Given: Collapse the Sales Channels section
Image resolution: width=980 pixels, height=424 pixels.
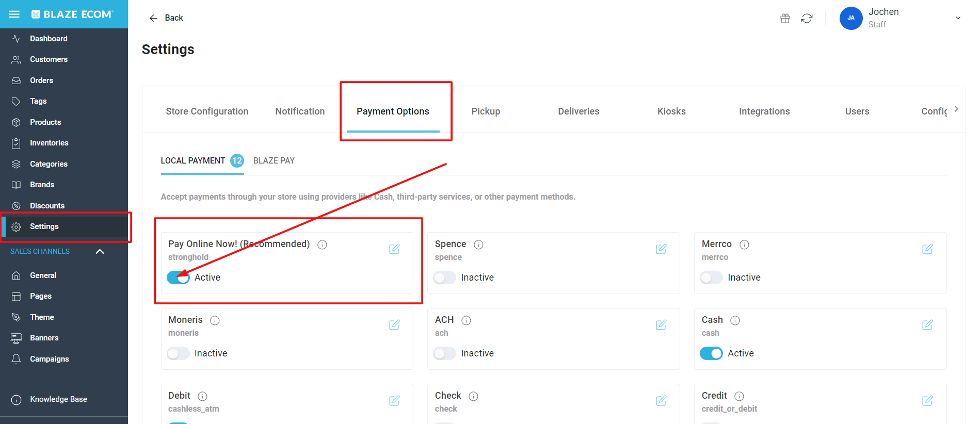Looking at the screenshot, I should coord(100,251).
